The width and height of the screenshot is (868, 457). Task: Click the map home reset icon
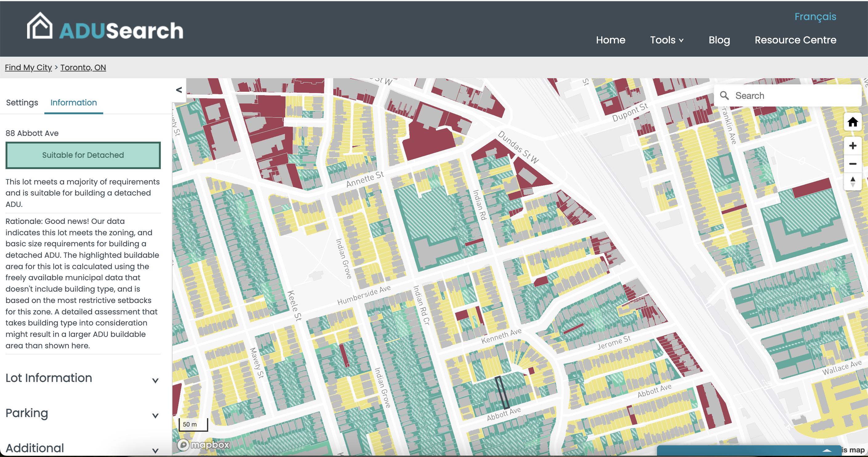point(853,122)
